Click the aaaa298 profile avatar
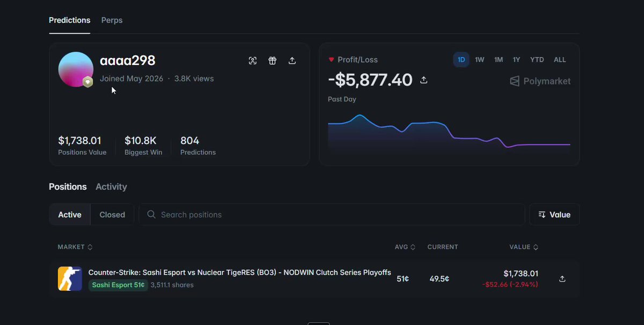 pos(76,69)
